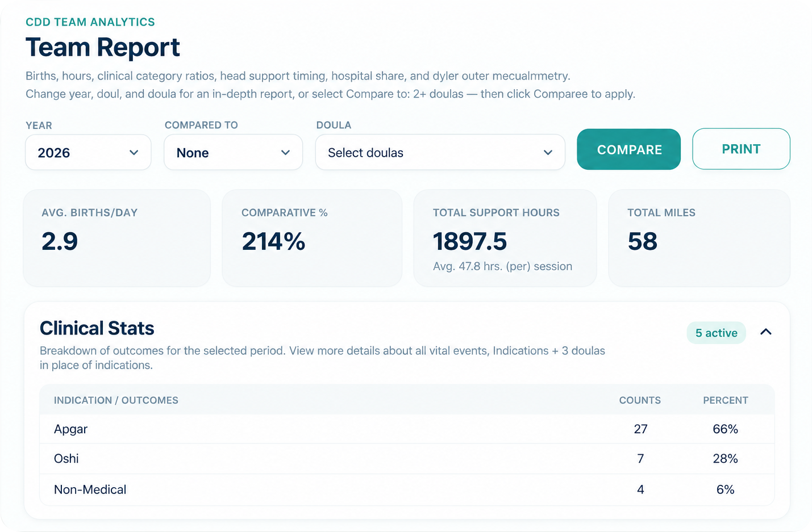Click the CDD Team Analytics label

90,22
